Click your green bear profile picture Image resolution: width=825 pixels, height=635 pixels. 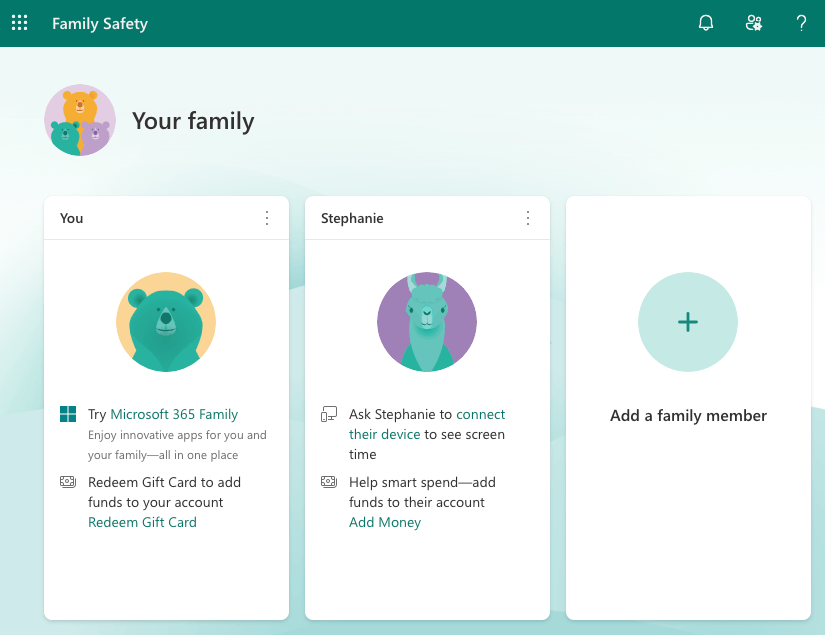pyautogui.click(x=166, y=322)
